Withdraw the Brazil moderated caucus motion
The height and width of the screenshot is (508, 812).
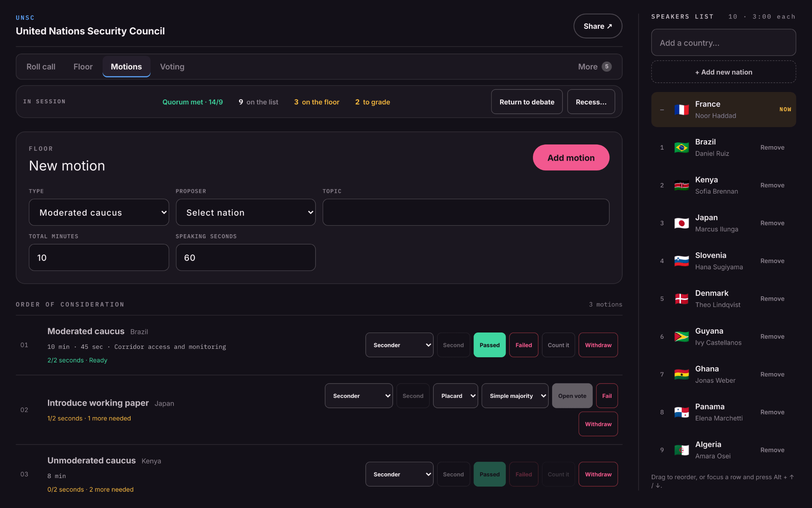598,345
